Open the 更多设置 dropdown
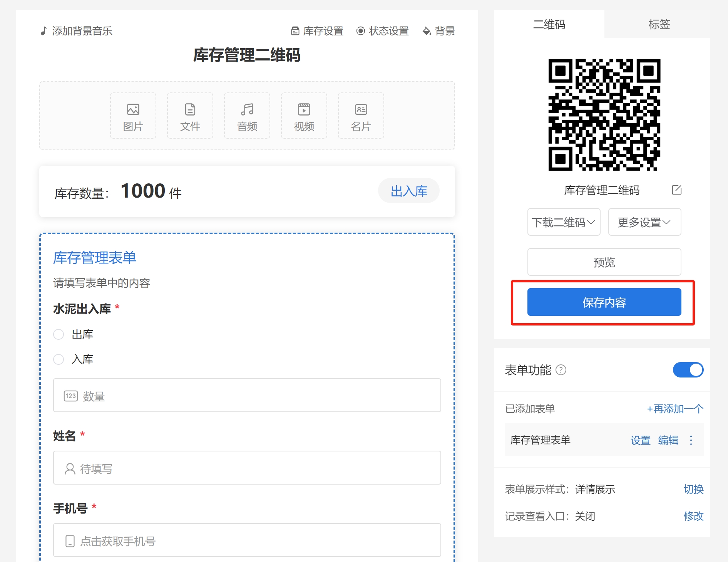 (645, 222)
